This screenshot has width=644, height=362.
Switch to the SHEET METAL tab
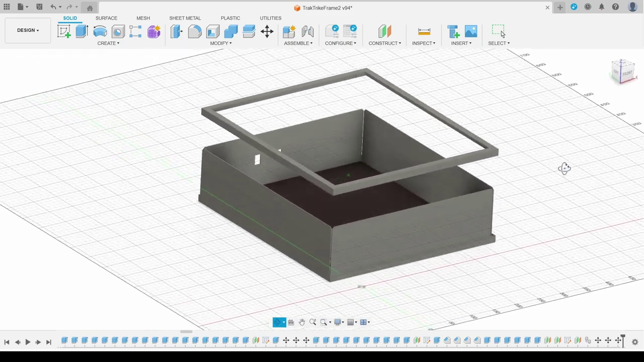[185, 18]
